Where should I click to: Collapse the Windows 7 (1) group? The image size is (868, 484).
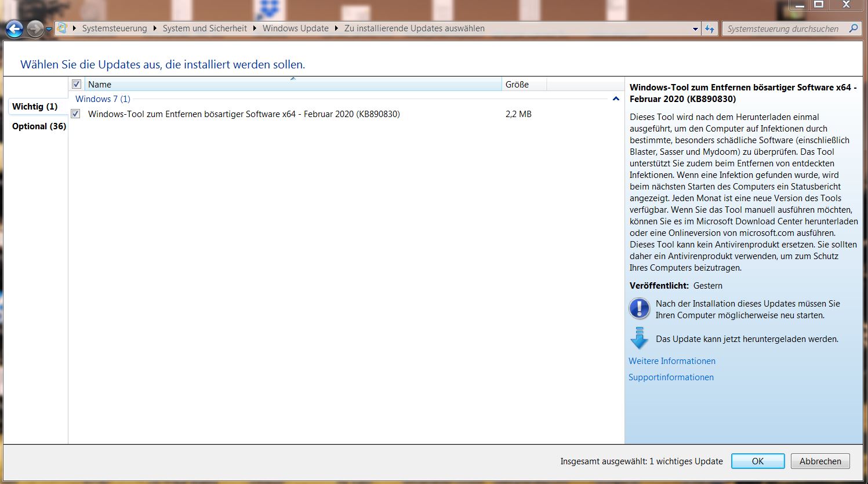[x=616, y=99]
